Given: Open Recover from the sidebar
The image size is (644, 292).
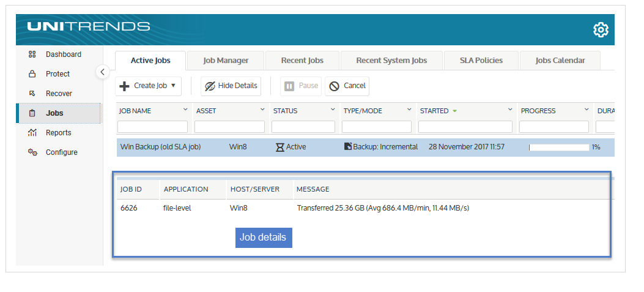Looking at the screenshot, I should click(x=58, y=94).
